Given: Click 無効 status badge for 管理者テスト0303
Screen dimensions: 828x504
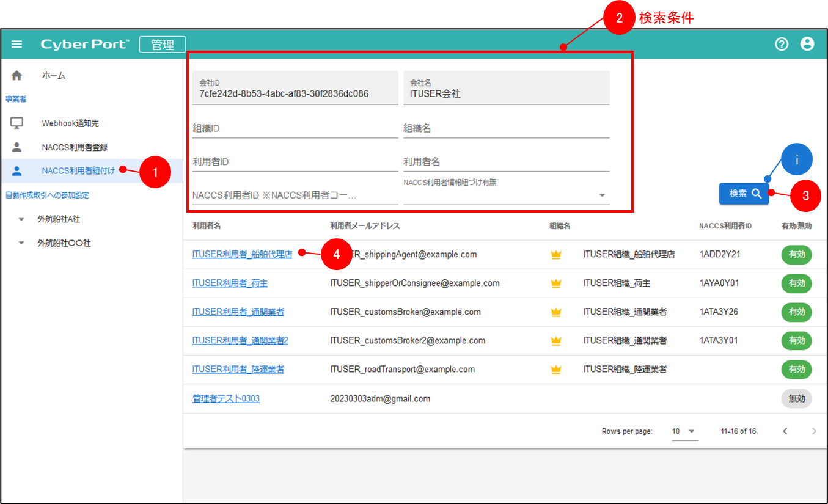Looking at the screenshot, I should 796,399.
